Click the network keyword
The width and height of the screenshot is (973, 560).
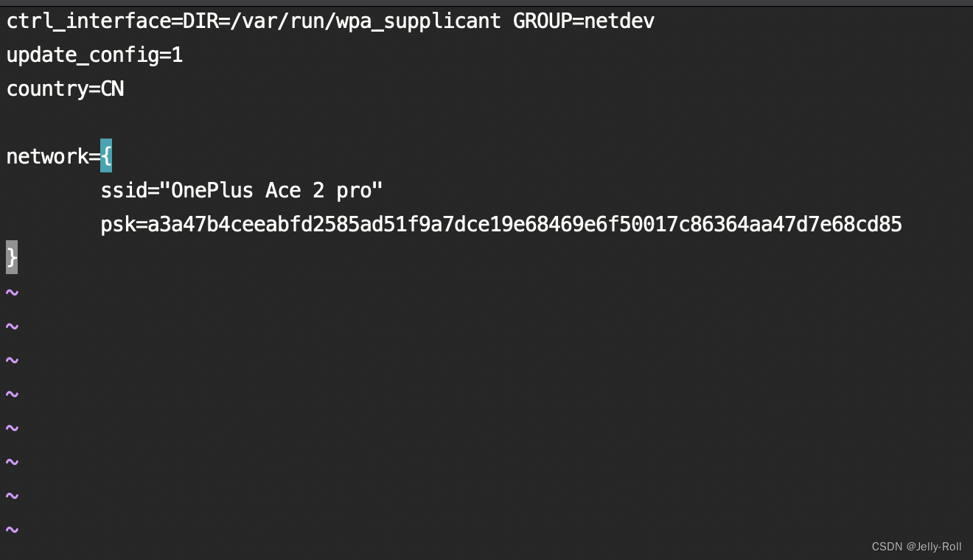click(47, 156)
